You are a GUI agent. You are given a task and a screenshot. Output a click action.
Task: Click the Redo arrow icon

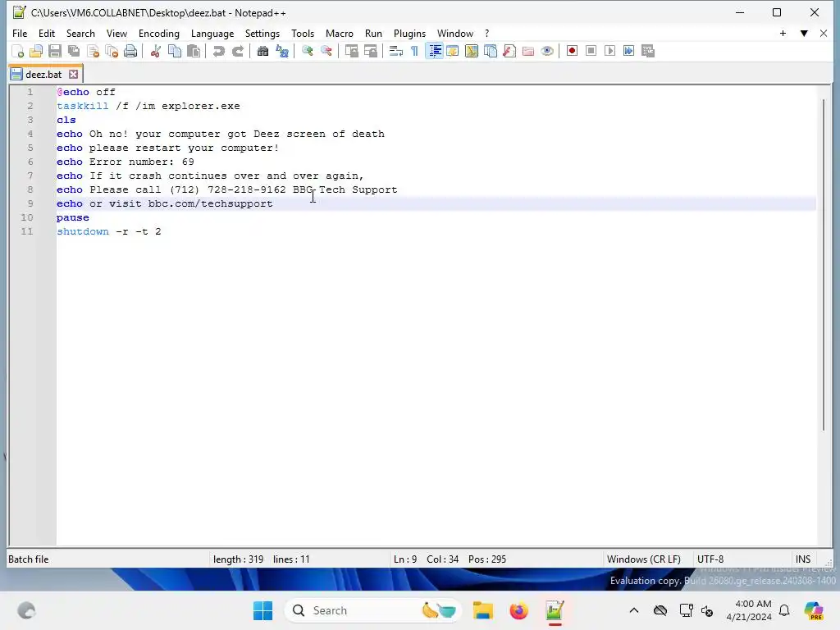(x=238, y=51)
